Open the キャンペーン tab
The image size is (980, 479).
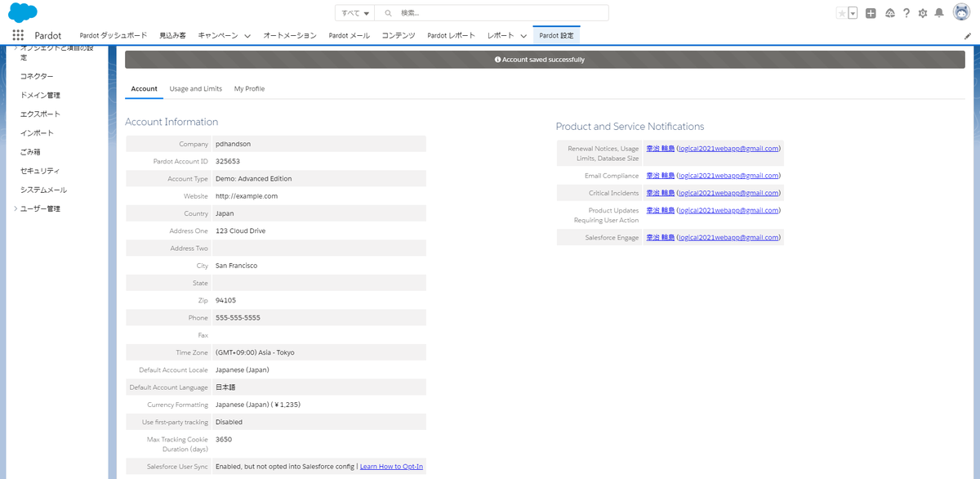click(218, 35)
